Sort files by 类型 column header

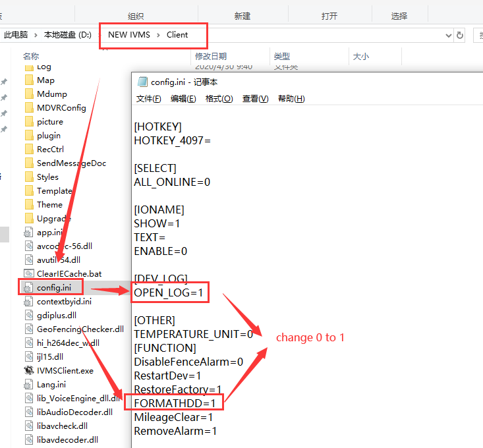(x=282, y=57)
